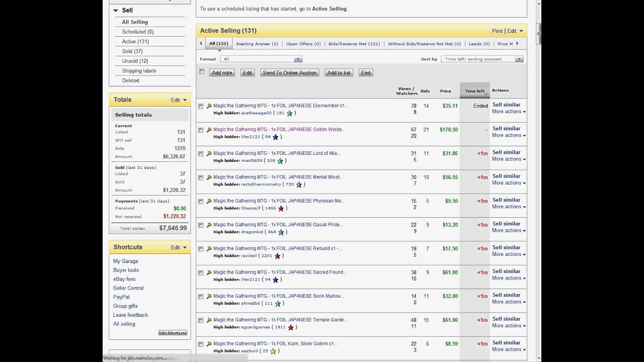Image resolution: width=644 pixels, height=362 pixels.
Task: Click auction gavel icon on Karn, Silver Golem listing
Action: (x=209, y=344)
